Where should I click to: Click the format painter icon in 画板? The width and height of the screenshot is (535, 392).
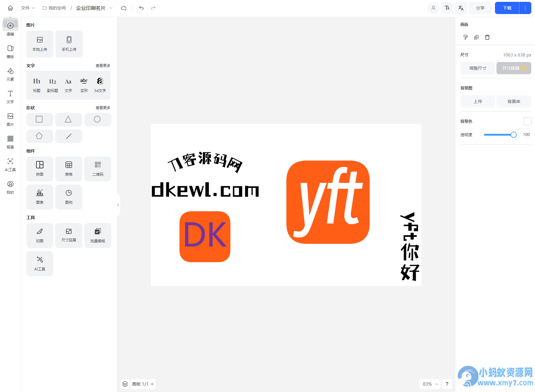[466, 37]
